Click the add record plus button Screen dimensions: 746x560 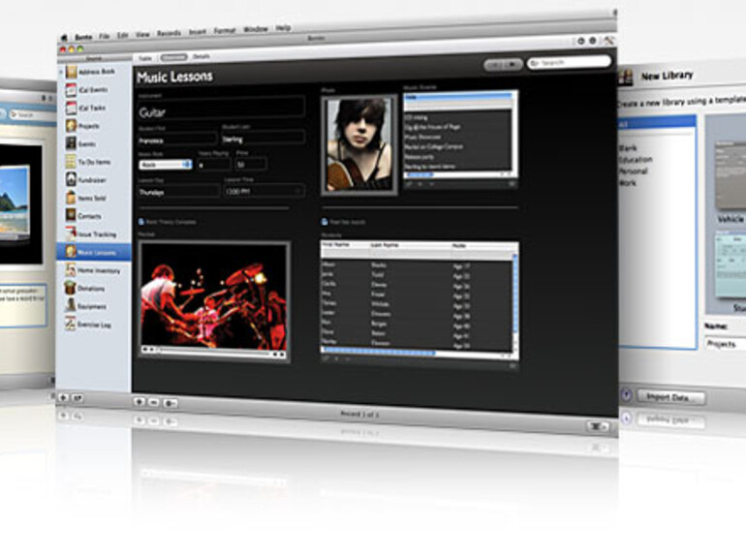[x=140, y=402]
